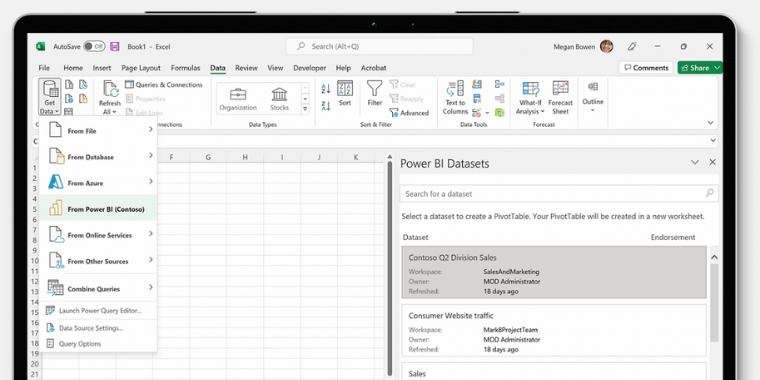Click the Search (Alt+Q) box
This screenshot has width=760, height=380.
(379, 47)
